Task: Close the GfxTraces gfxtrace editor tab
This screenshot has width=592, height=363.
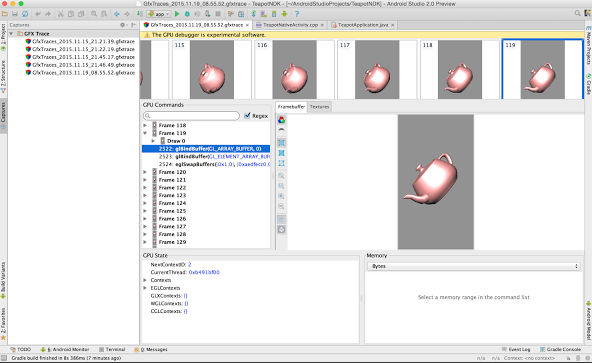Action: (248, 25)
